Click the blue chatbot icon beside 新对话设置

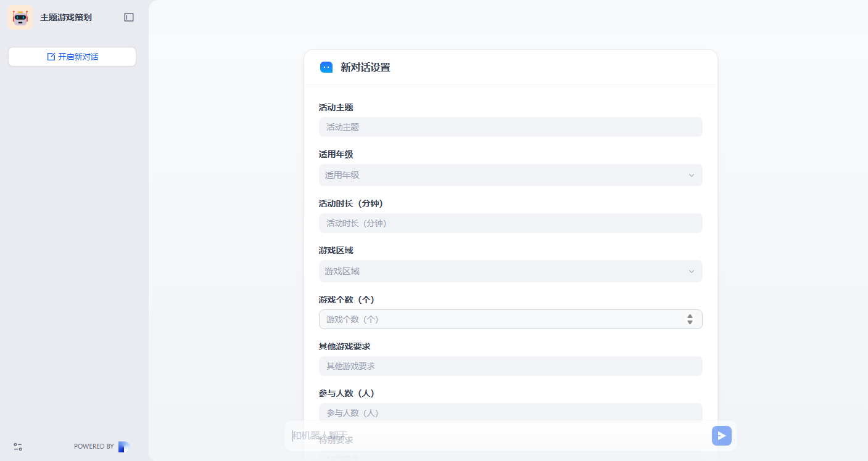point(326,67)
